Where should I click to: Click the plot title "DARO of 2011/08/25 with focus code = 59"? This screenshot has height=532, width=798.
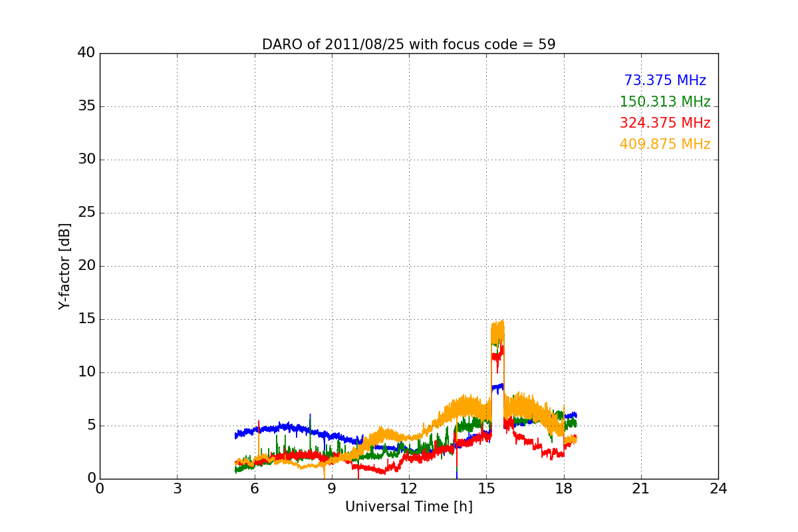coord(408,45)
